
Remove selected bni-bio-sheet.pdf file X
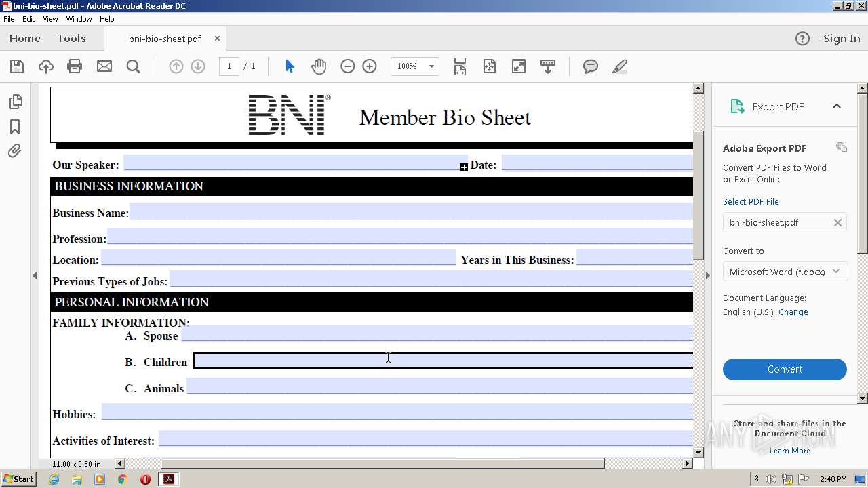point(837,222)
